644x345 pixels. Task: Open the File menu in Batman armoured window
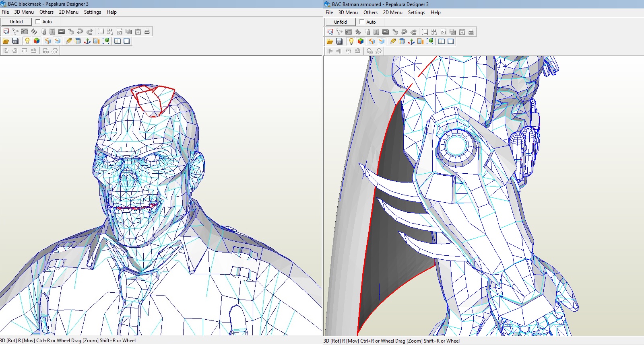pos(329,12)
